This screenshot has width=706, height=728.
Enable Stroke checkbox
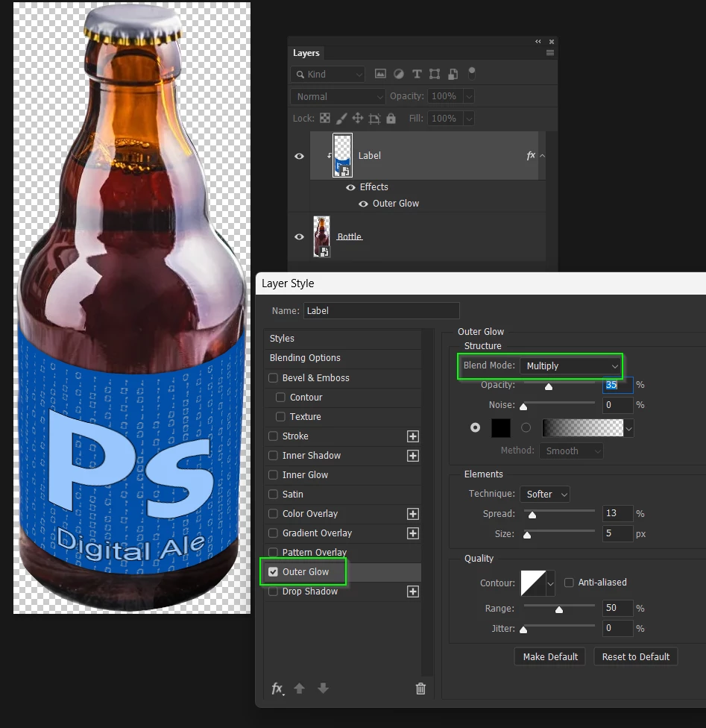click(x=273, y=436)
